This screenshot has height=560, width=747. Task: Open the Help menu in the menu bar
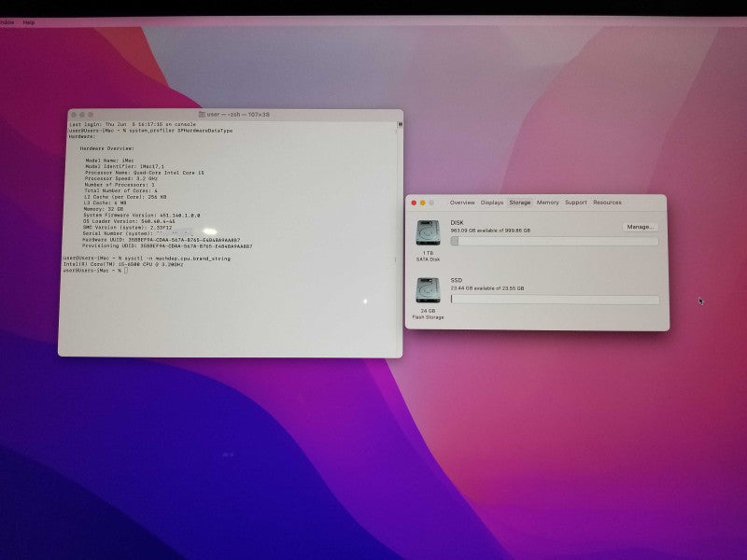pos(29,22)
